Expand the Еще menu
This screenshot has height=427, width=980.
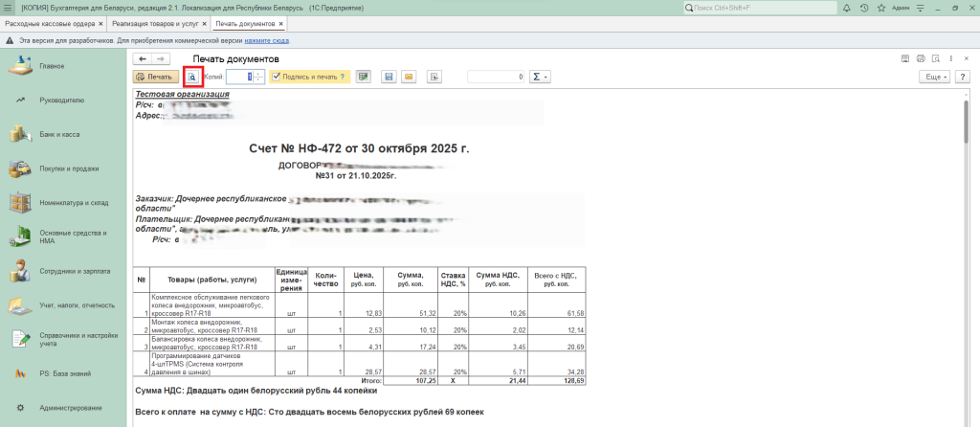(x=933, y=77)
